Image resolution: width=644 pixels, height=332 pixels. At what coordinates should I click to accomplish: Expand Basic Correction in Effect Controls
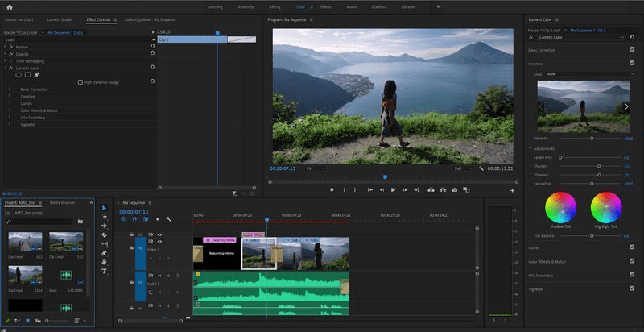tap(10, 89)
